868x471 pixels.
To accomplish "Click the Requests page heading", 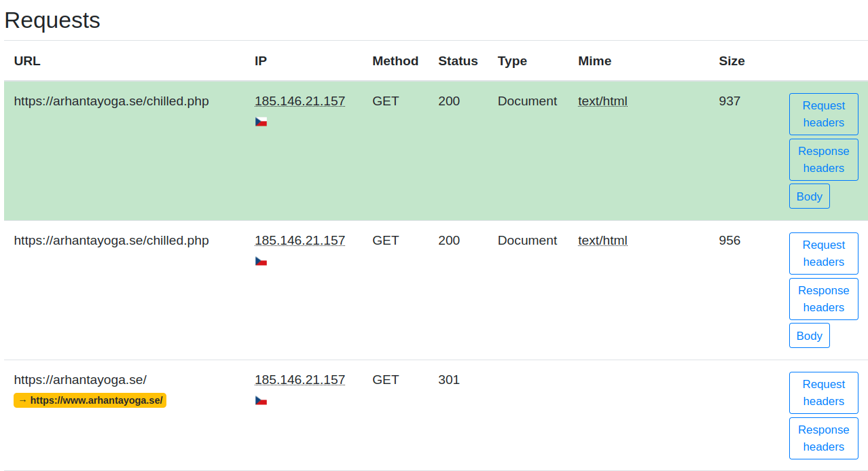I will click(52, 20).
